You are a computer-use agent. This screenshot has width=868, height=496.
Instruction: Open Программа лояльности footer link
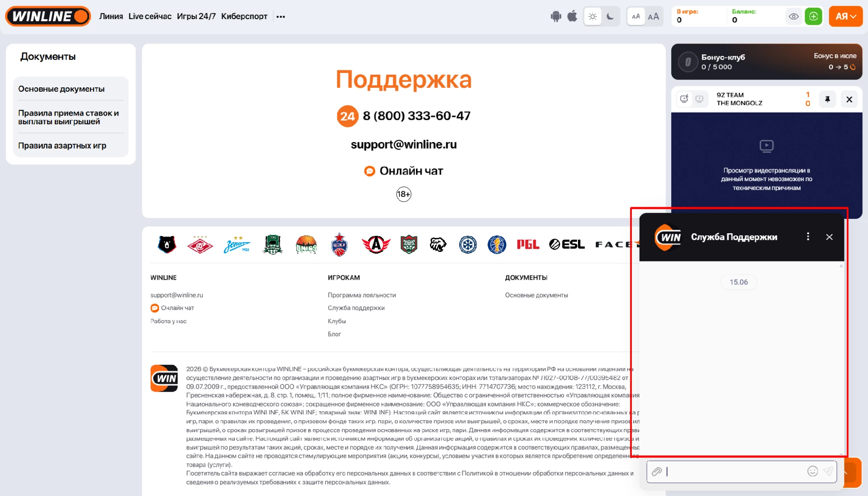point(362,295)
